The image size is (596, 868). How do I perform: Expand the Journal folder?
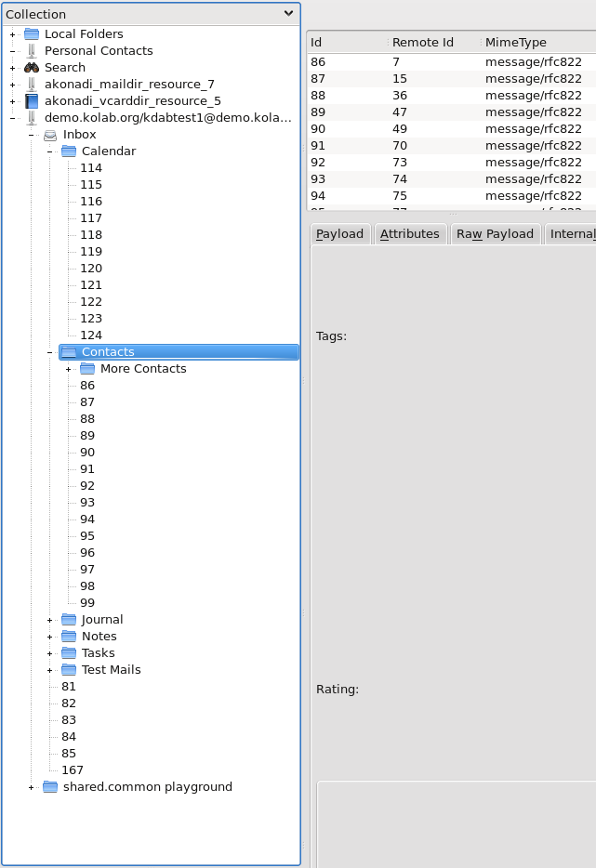[x=50, y=620]
